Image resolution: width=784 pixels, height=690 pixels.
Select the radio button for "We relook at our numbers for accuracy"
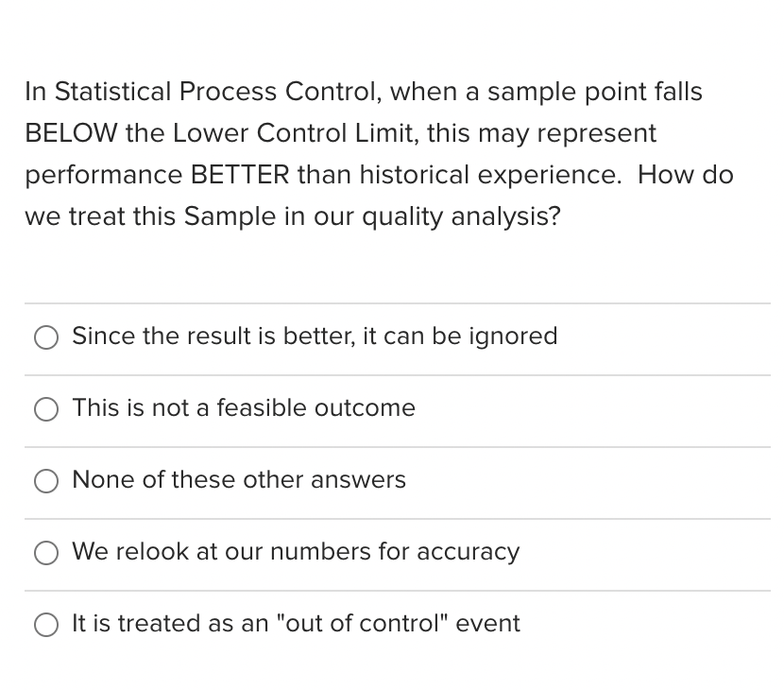(x=46, y=553)
